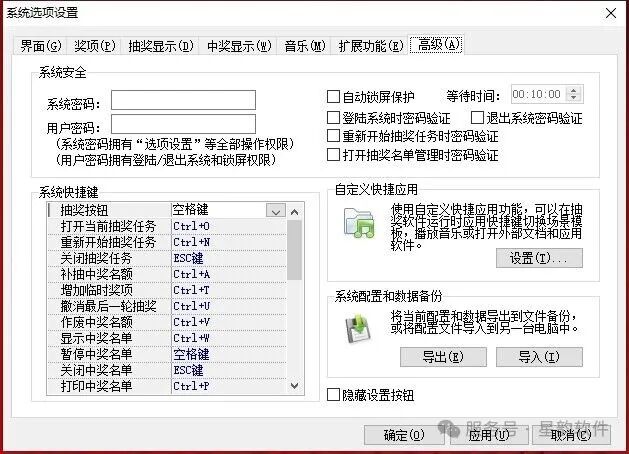Screen dimensions: 629x454
Task: Click the Ctrl+P shortcut cell
Action: pyautogui.click(x=229, y=387)
